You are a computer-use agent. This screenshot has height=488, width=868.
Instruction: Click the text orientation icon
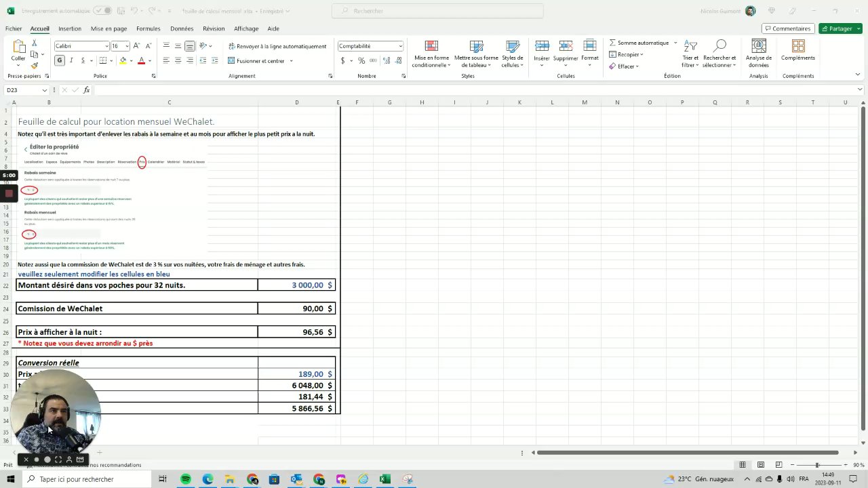[x=204, y=46]
